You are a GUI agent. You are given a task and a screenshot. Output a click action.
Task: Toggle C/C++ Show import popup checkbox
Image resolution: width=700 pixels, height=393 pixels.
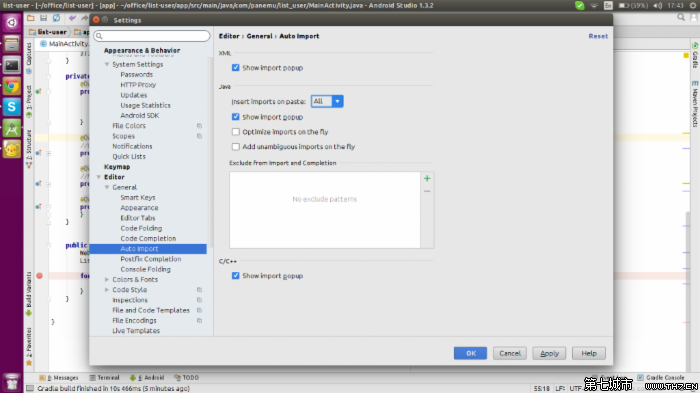click(235, 276)
